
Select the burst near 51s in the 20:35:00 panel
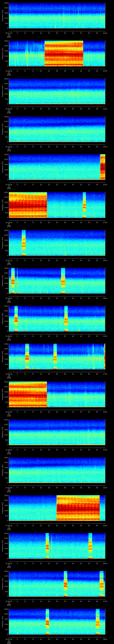click(90, 546)
